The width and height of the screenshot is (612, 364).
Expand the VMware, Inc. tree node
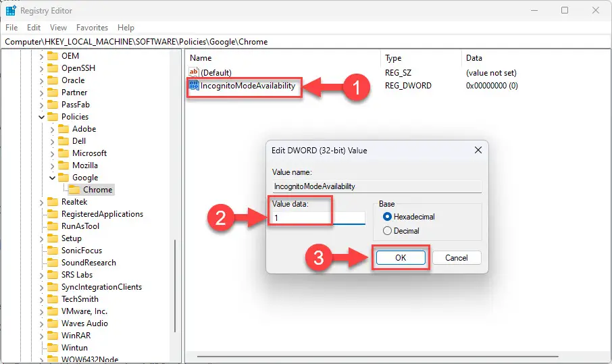pyautogui.click(x=41, y=311)
